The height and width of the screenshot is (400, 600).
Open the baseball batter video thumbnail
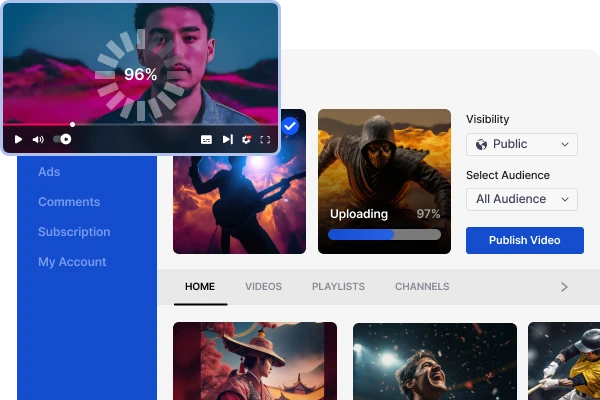click(x=564, y=361)
